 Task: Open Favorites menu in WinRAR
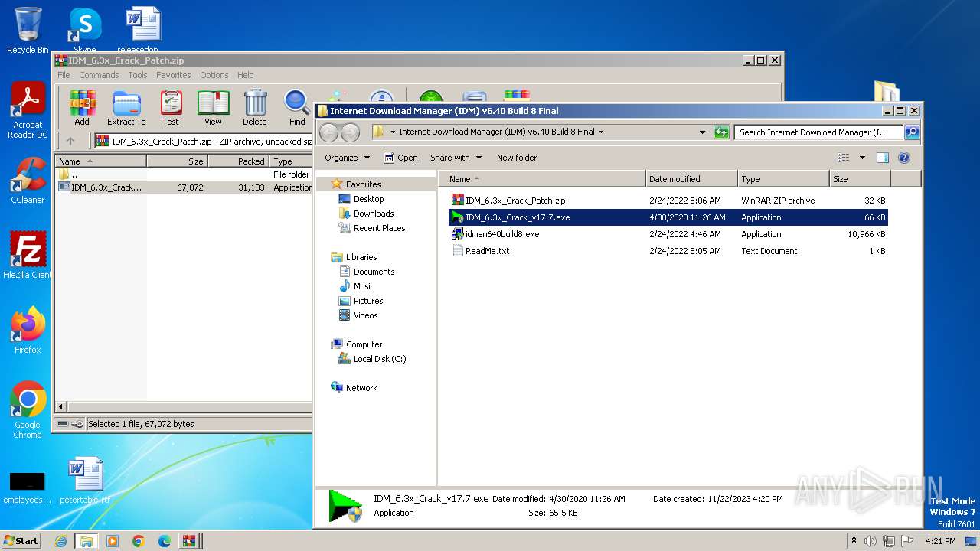(174, 75)
